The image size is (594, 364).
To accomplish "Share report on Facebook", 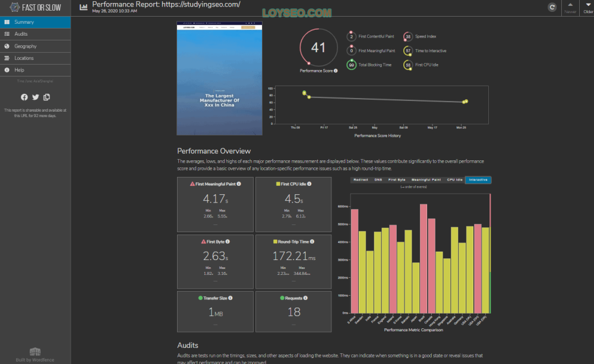I will pyautogui.click(x=24, y=97).
